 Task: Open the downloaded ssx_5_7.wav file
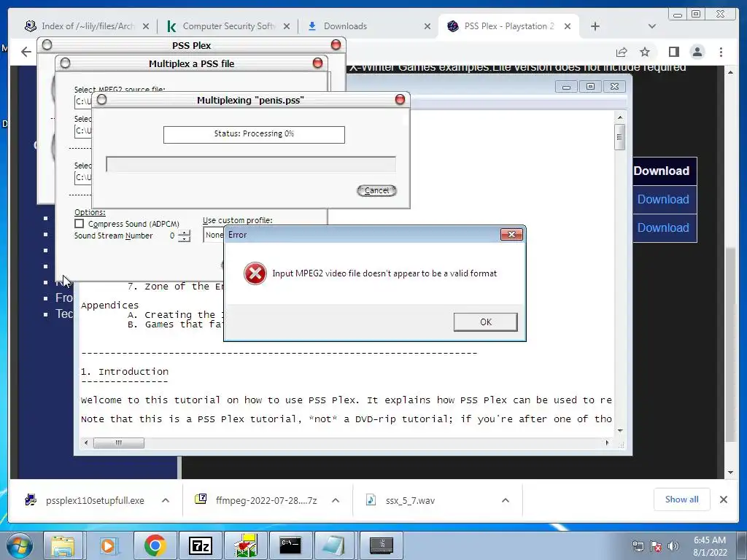[401, 500]
